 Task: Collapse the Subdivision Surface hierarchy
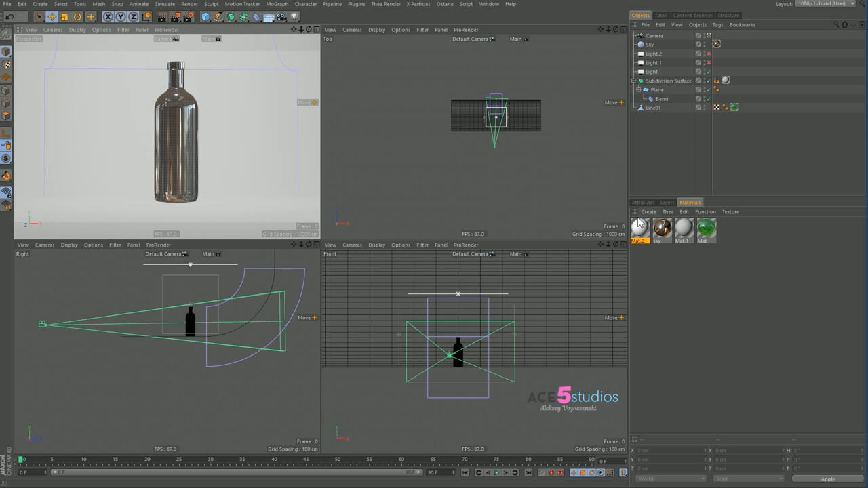(633, 81)
